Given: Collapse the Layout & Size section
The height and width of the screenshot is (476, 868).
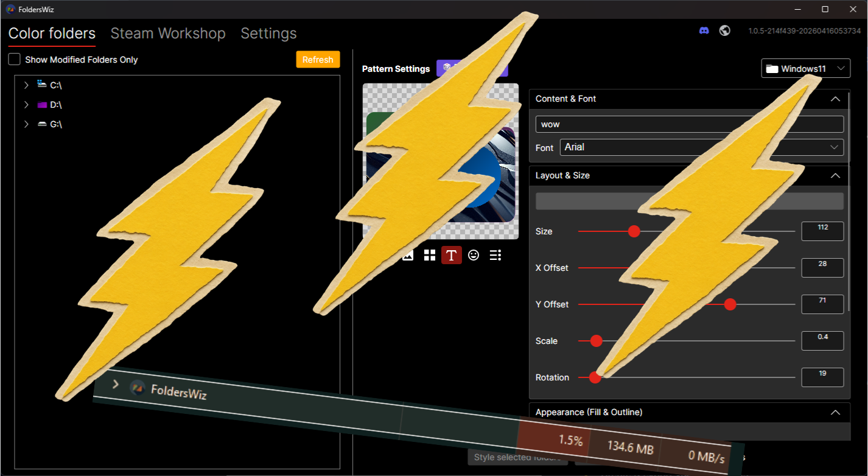Looking at the screenshot, I should pos(835,175).
